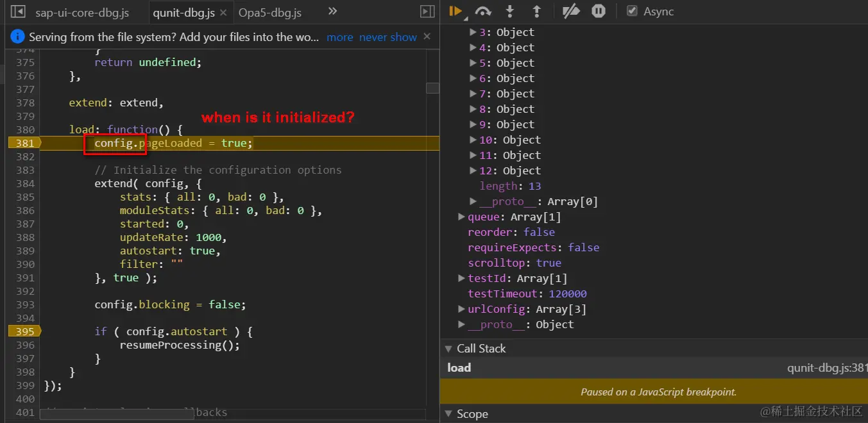The height and width of the screenshot is (423, 868).
Task: Click the horizontal scrollbar under code
Action: coord(117,415)
